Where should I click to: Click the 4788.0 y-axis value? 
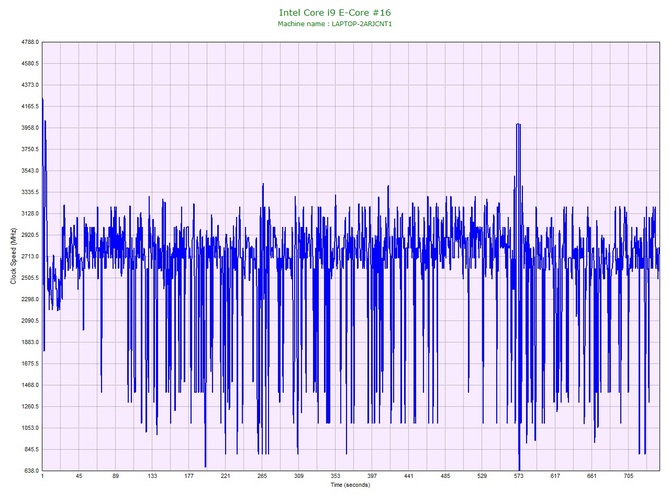pos(29,42)
